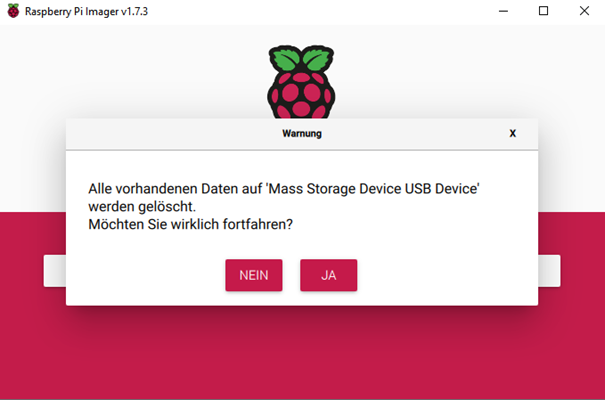Click the large Raspberry Pi logo
605x400 pixels.
pyautogui.click(x=301, y=82)
